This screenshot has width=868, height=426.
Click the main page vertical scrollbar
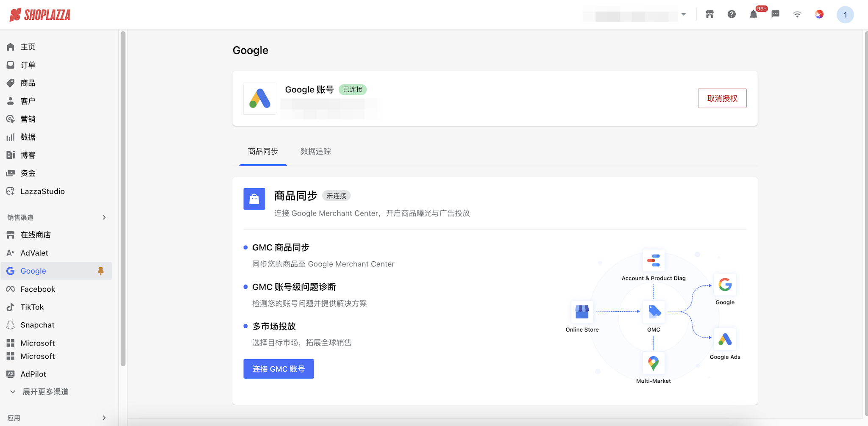coord(866,224)
